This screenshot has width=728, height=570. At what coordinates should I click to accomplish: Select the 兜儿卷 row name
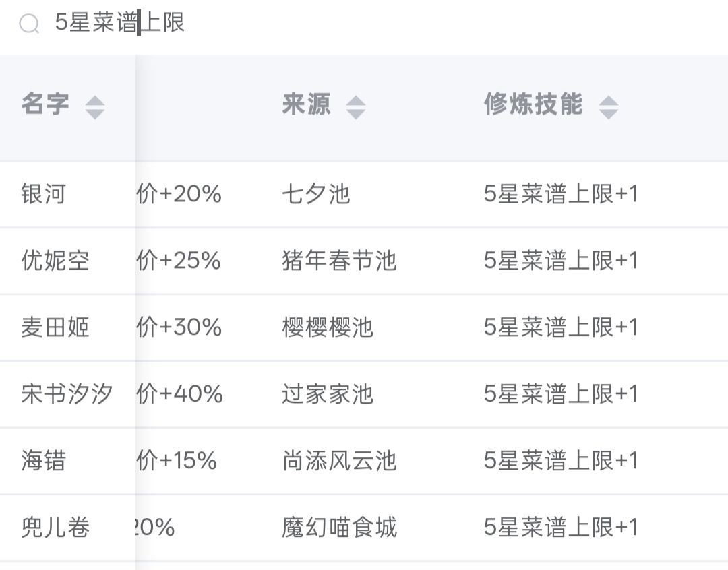tap(55, 528)
